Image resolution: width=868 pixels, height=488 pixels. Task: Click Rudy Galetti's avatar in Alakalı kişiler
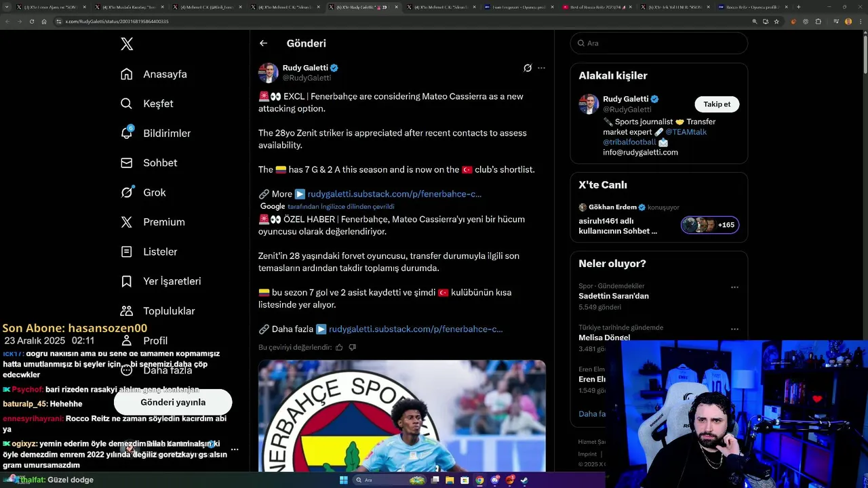[x=589, y=104]
